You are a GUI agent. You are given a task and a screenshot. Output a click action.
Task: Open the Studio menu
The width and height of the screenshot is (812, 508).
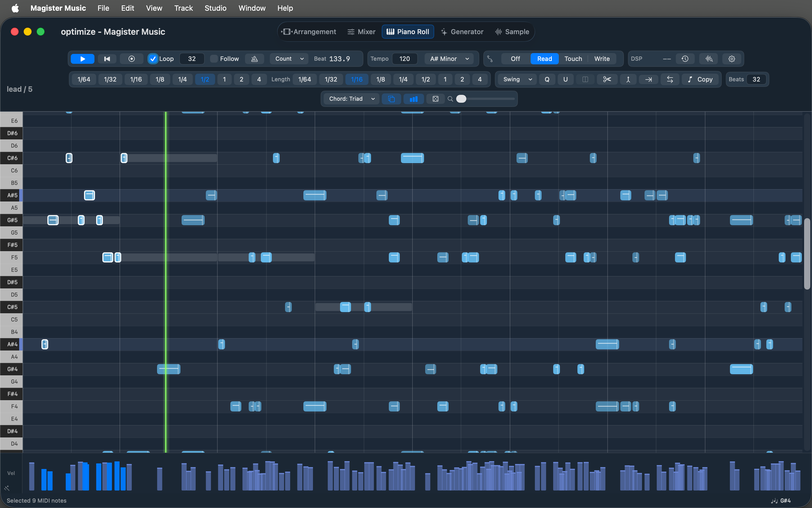coord(215,8)
